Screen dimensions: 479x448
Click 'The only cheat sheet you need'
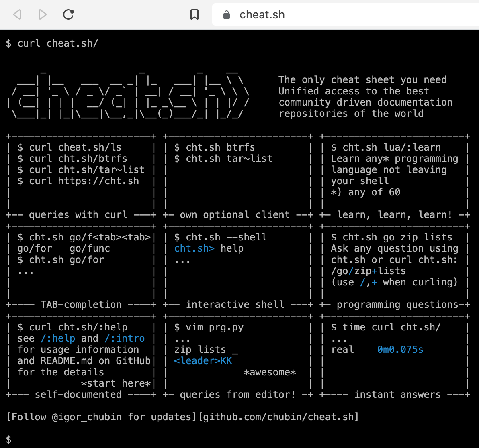click(362, 80)
